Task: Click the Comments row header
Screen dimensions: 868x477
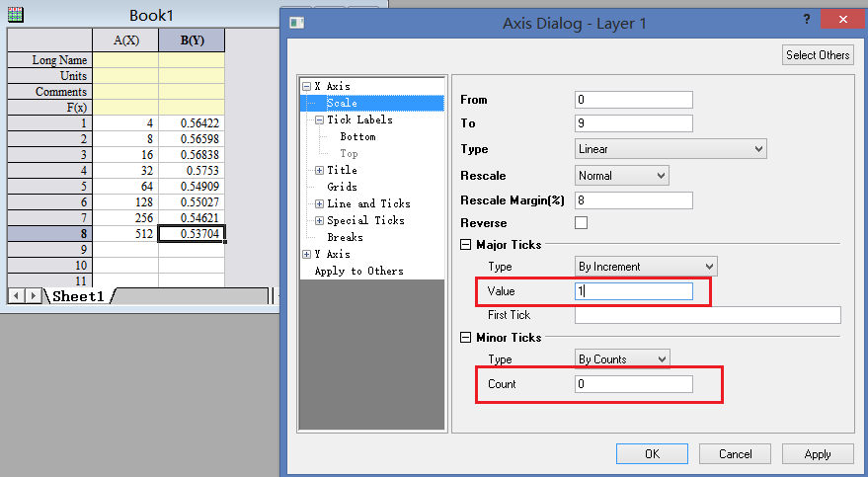Action: (49, 92)
